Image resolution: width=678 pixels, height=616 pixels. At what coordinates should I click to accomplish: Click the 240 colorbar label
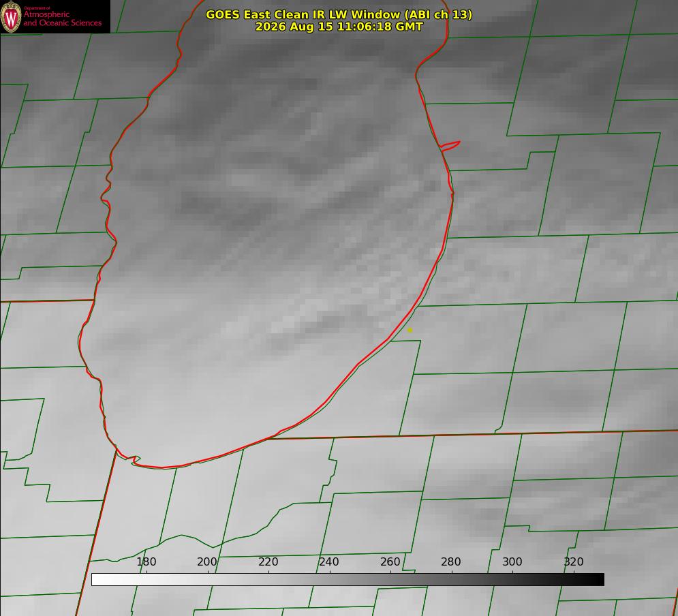329,561
